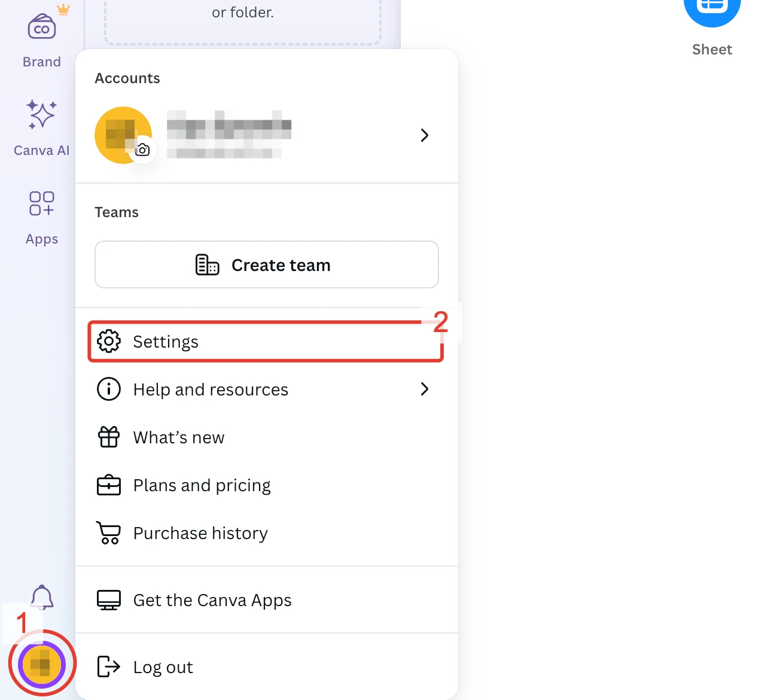Click the blurred account name entry
Image resolution: width=762 pixels, height=700 pixels.
(229, 135)
